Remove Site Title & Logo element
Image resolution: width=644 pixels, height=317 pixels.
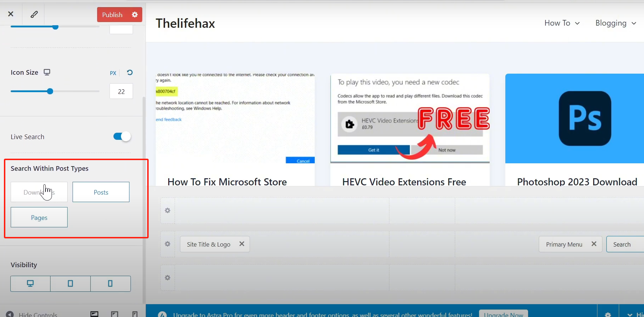(242, 244)
